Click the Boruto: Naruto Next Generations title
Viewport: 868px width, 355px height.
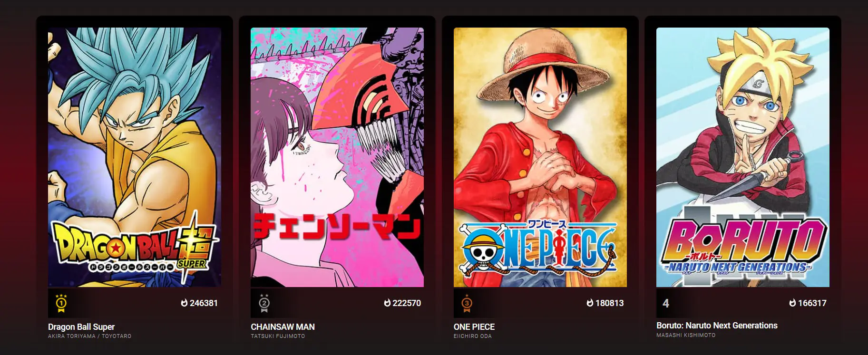click(717, 326)
